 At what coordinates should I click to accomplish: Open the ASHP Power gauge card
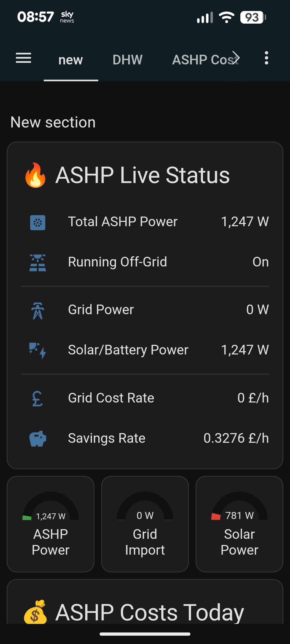click(50, 524)
